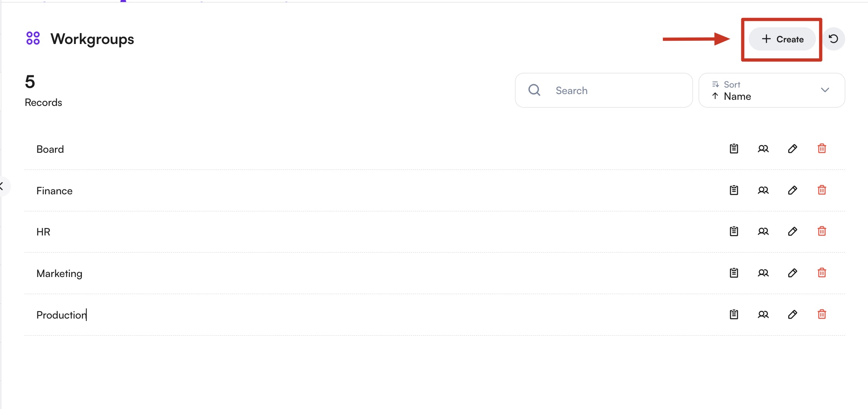Delete the Board workgroup
The height and width of the screenshot is (409, 868).
click(822, 149)
